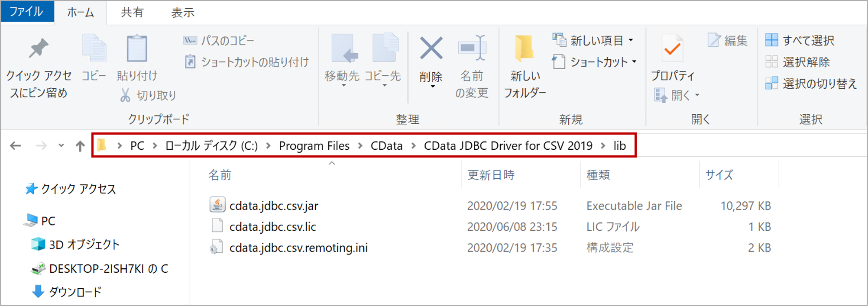Open the File (ファイル) menu
The image size is (868, 306).
pyautogui.click(x=27, y=12)
